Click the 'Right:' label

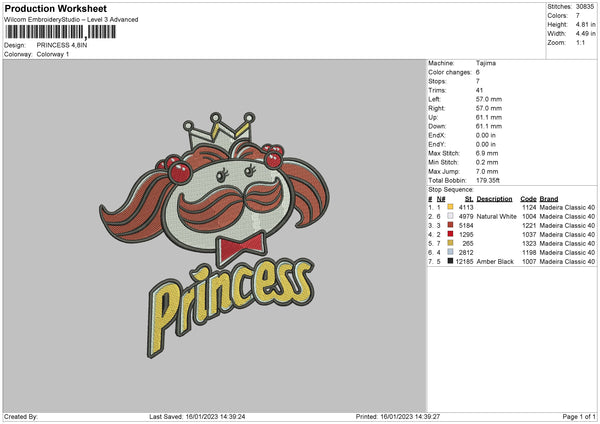tap(437, 108)
